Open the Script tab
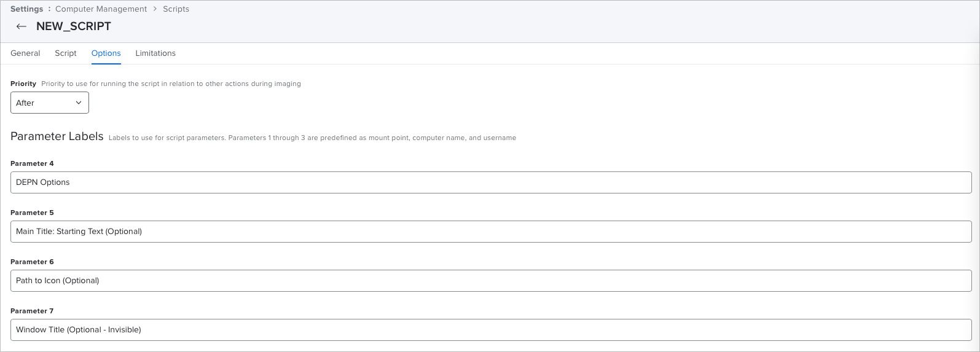The width and height of the screenshot is (980, 352). click(x=66, y=53)
